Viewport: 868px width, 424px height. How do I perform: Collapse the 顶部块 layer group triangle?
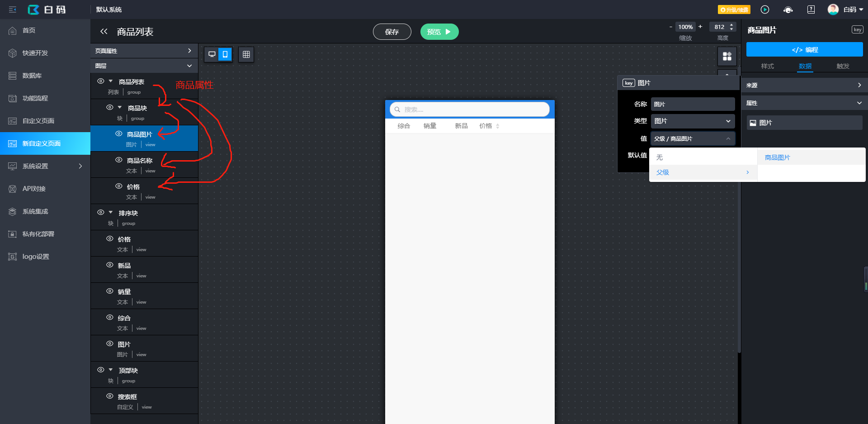[111, 370]
